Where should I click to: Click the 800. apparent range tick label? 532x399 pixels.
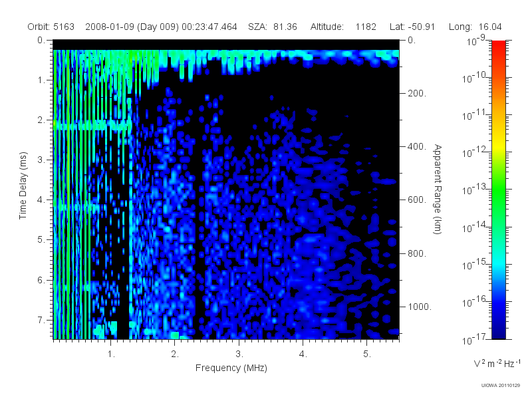point(417,253)
